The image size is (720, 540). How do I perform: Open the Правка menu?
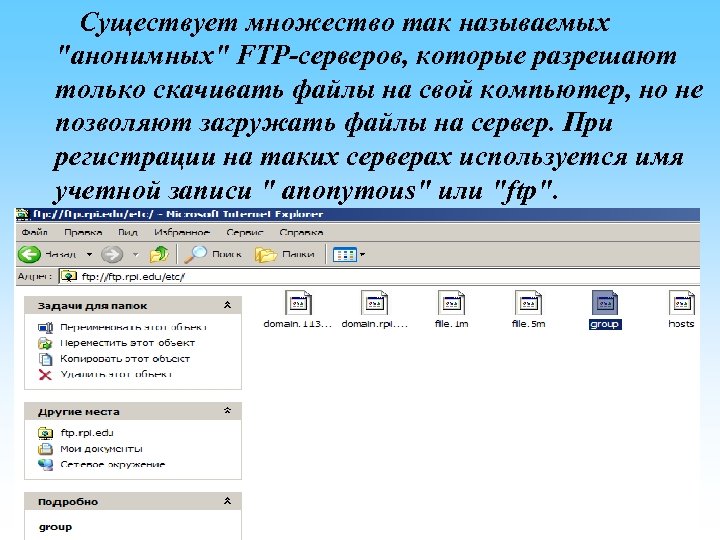83,232
